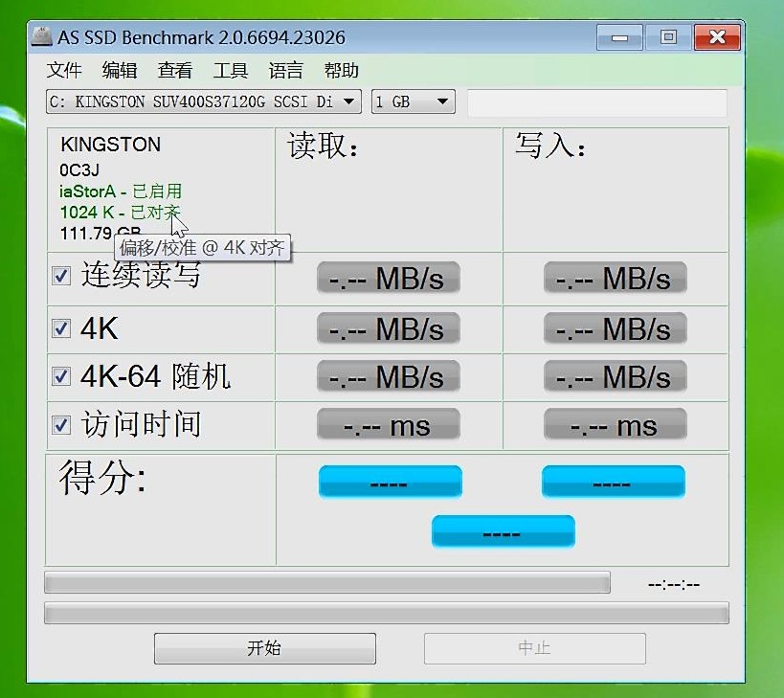Screen dimensions: 784x698
Task: Toggle the 4K test checkbox
Action: pos(61,326)
